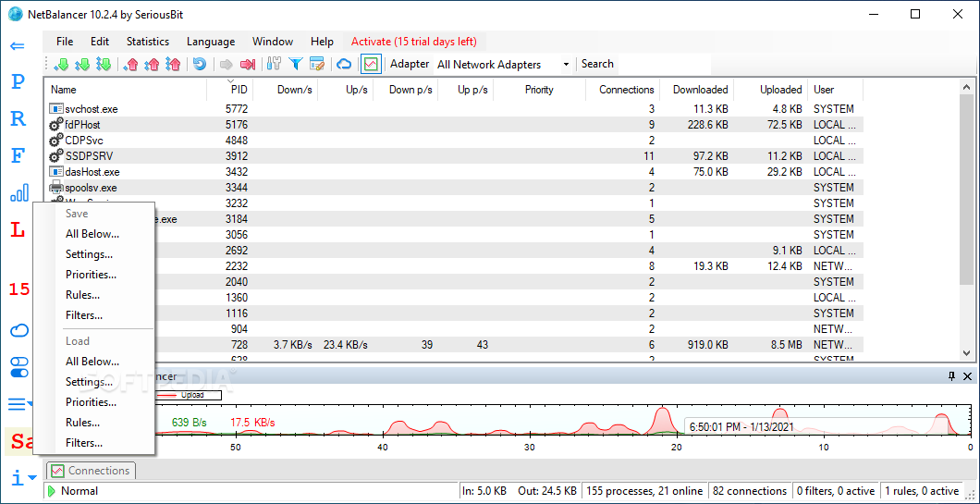This screenshot has width=980, height=504.
Task: Set normal upload priority with double red arrows
Action: [152, 64]
